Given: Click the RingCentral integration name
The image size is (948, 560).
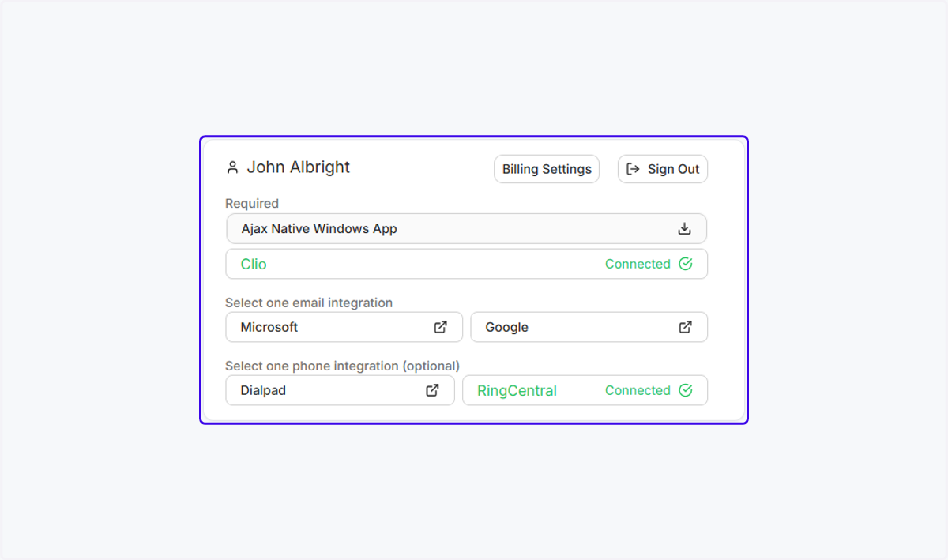Looking at the screenshot, I should pos(517,390).
